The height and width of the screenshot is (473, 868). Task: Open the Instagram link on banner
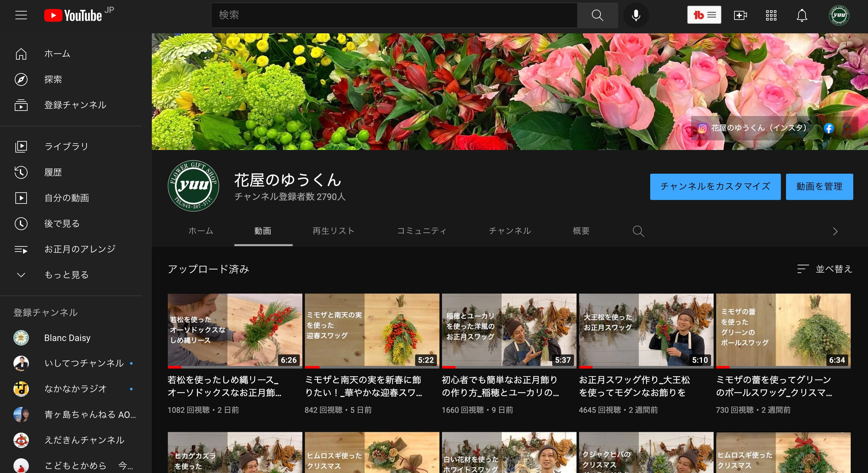tap(754, 128)
